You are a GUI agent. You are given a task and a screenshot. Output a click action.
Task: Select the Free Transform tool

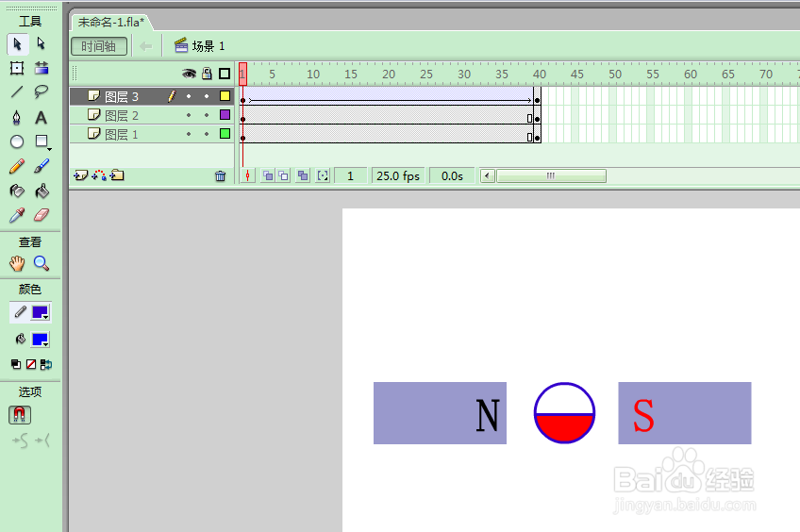(x=17, y=68)
